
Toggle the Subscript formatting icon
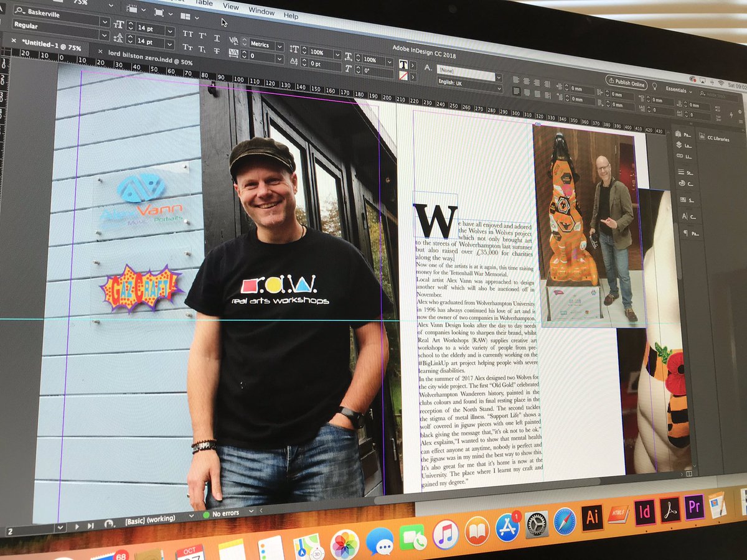(x=202, y=49)
